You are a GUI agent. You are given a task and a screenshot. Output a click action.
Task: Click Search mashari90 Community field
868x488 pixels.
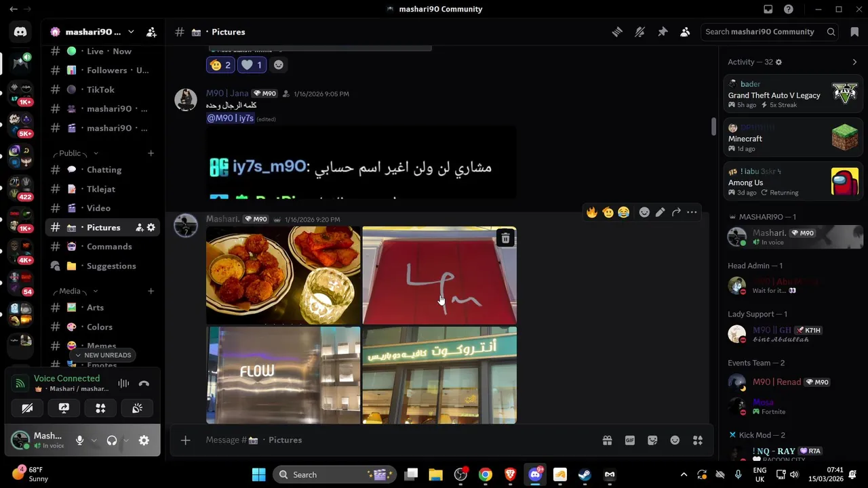(x=770, y=32)
